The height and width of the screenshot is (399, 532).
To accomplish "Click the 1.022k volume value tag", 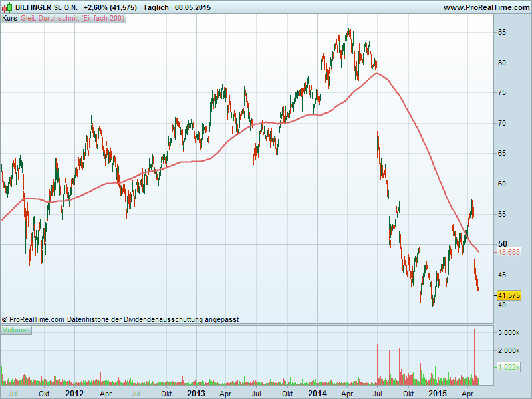I will (x=509, y=366).
